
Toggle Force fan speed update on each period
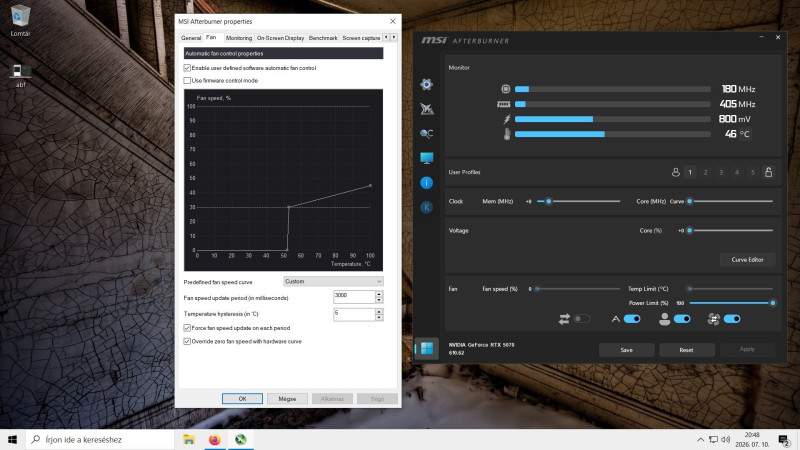click(x=187, y=328)
